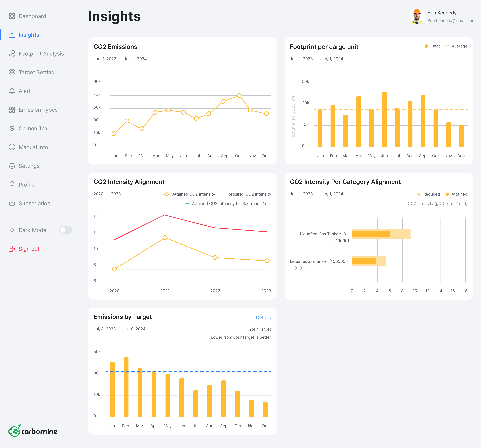
Task: Click the Dec bar in Emissions by Target
Action: tap(265, 409)
